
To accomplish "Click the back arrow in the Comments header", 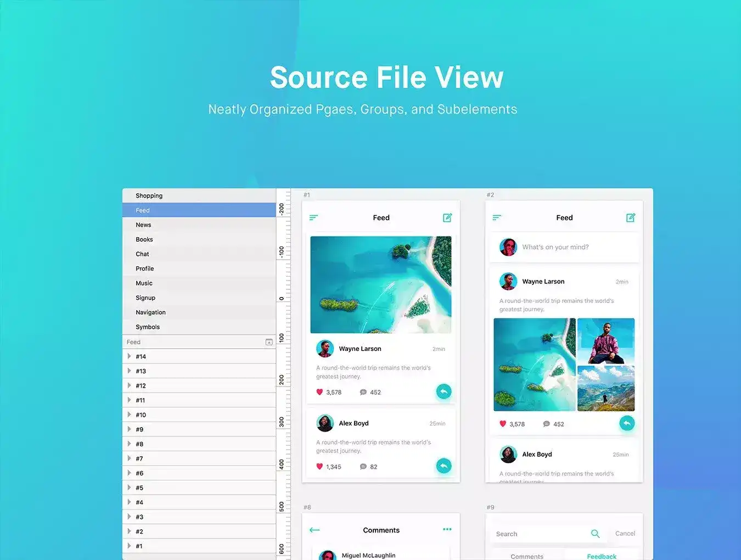I will 315,530.
